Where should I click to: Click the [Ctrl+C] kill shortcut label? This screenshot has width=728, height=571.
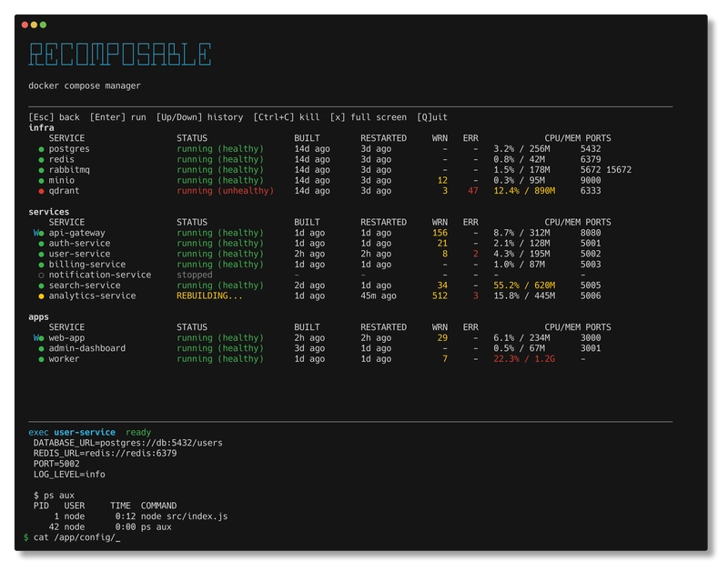pos(287,117)
